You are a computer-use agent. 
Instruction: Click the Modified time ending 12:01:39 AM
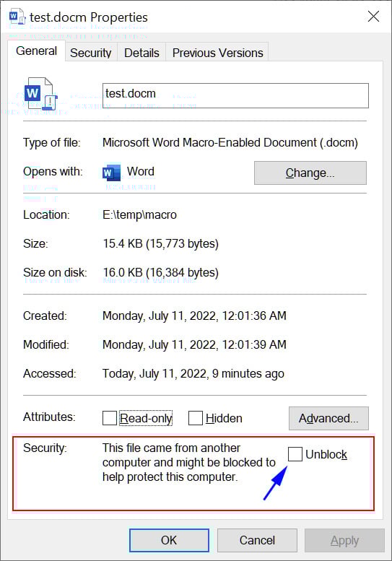(x=194, y=344)
